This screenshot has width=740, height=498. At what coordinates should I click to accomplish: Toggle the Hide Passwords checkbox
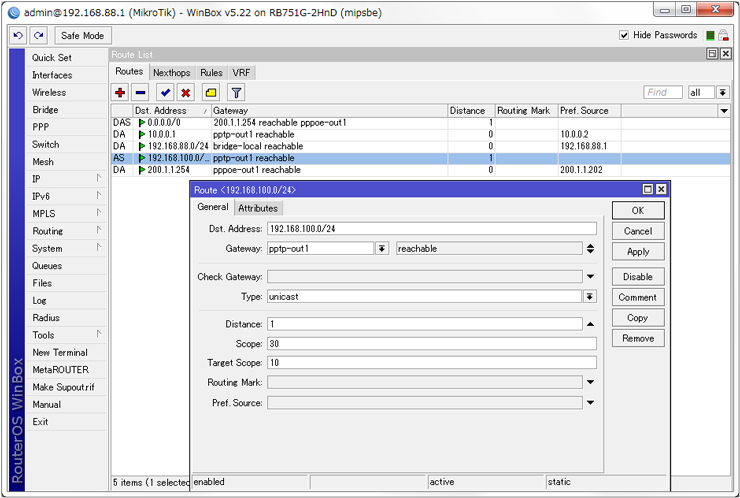pos(624,35)
